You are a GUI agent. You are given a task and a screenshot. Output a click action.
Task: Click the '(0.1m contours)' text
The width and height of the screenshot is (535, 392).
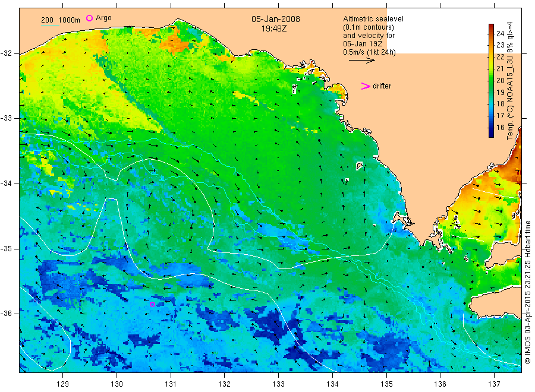click(x=368, y=27)
